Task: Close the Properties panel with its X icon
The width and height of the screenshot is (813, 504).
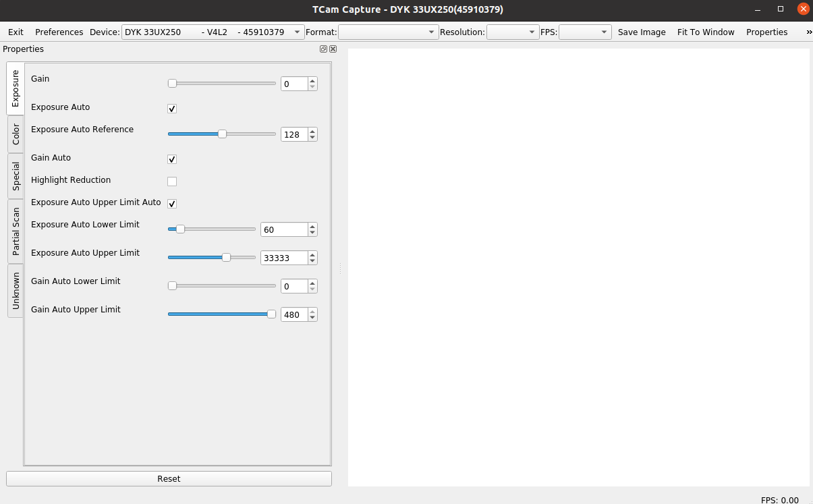Action: click(x=332, y=49)
